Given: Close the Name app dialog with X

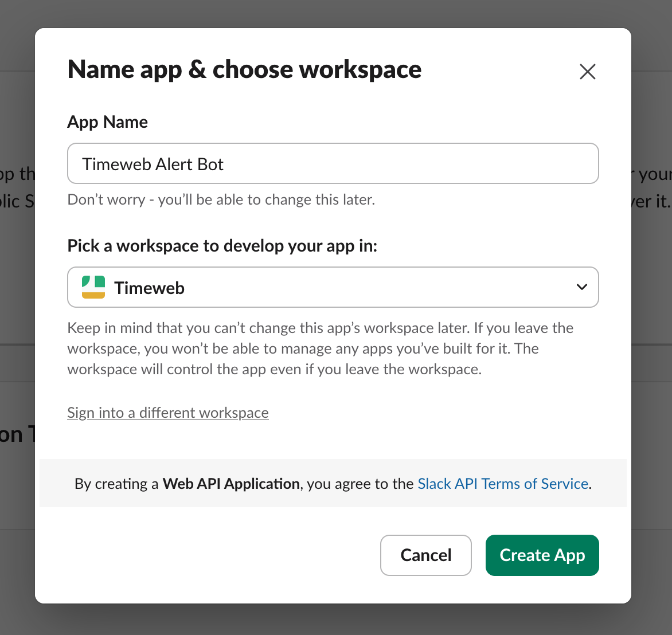Looking at the screenshot, I should (x=587, y=72).
